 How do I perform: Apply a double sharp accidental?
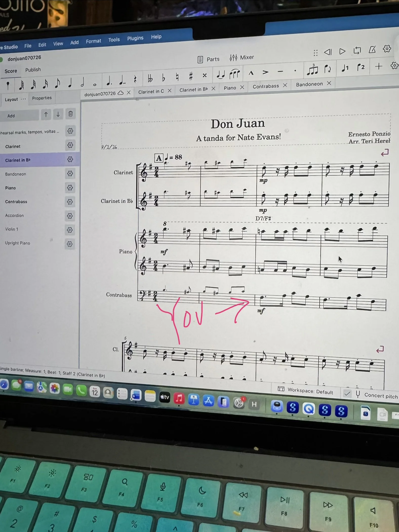pos(205,75)
